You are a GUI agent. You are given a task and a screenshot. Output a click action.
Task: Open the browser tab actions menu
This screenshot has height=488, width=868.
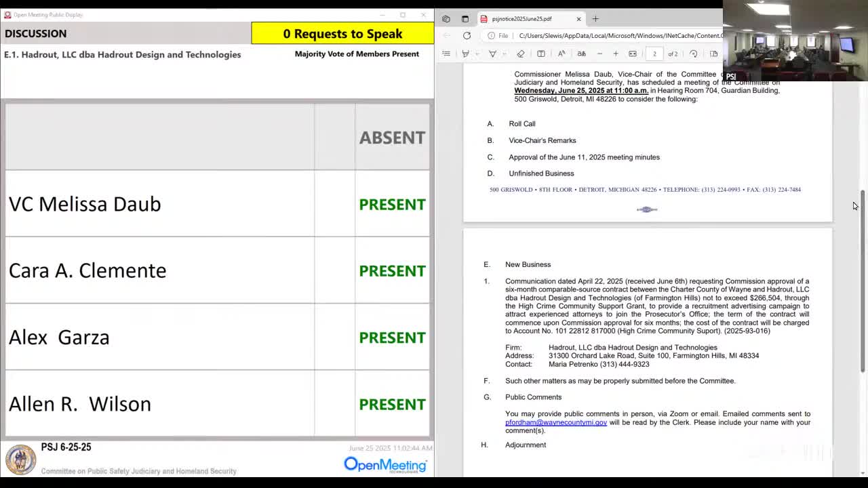[x=446, y=19]
